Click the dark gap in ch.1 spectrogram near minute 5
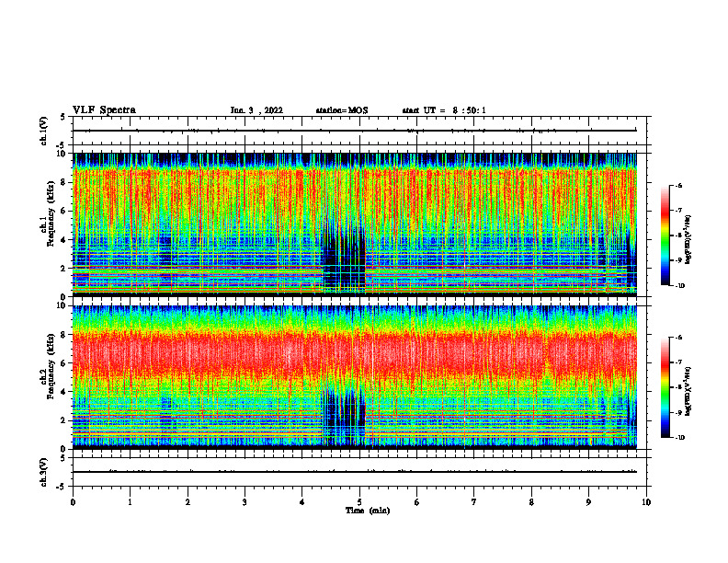728x563 pixels. [x=344, y=260]
